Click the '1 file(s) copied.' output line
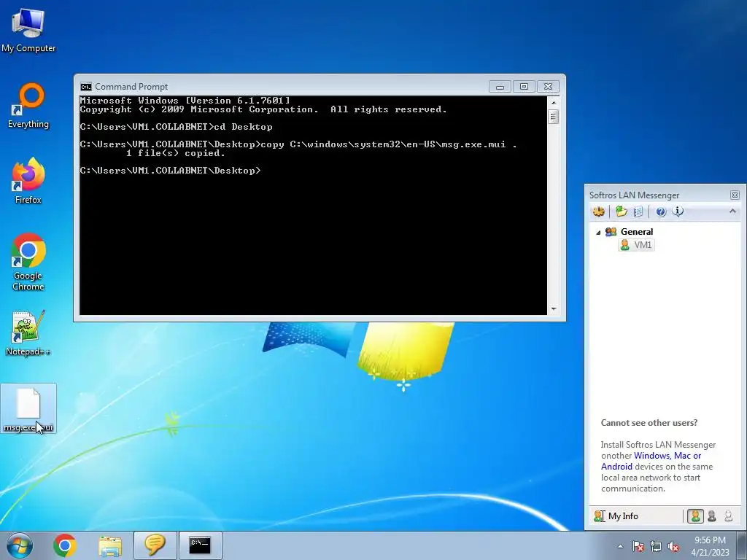747x560 pixels. point(175,153)
